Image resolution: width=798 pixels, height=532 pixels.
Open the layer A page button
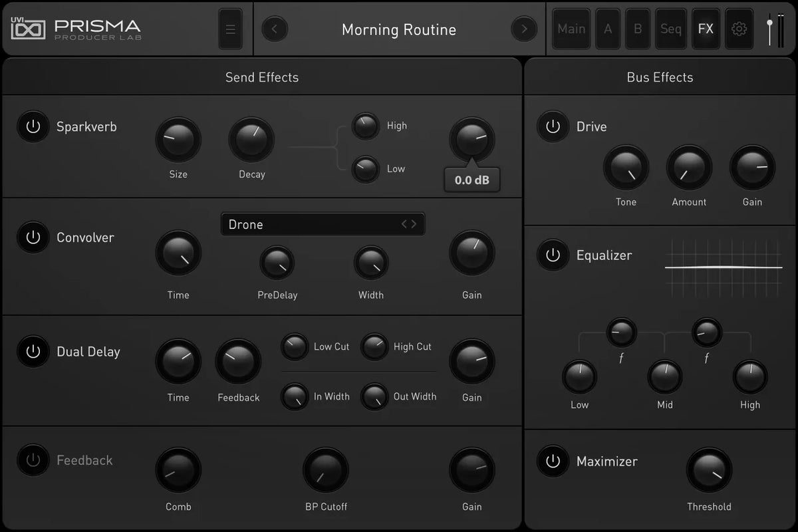pos(607,29)
